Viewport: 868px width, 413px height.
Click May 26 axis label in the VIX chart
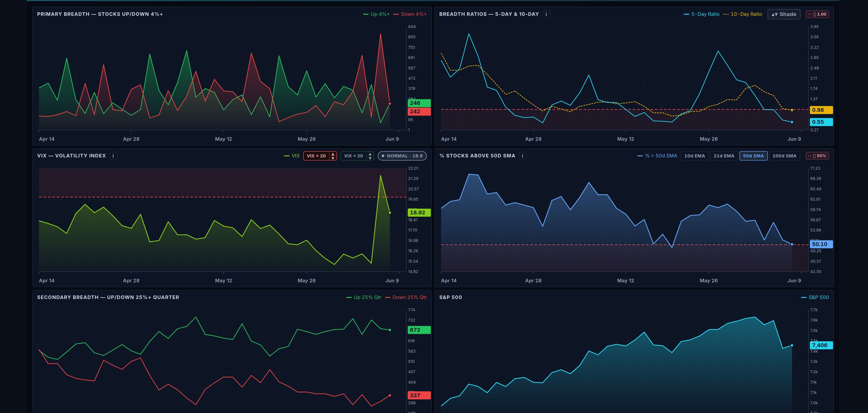307,280
